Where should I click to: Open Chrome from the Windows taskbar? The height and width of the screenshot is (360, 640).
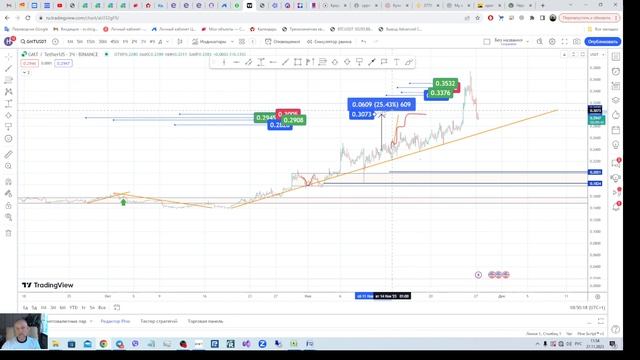point(103,344)
